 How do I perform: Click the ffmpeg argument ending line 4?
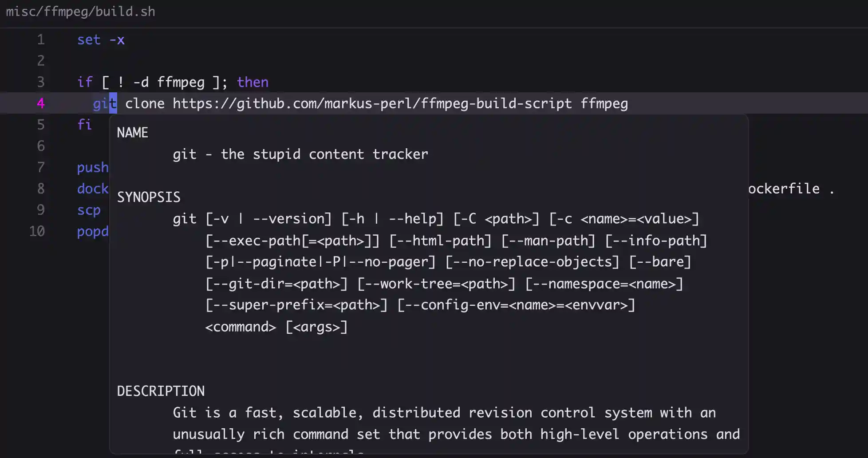pos(604,103)
